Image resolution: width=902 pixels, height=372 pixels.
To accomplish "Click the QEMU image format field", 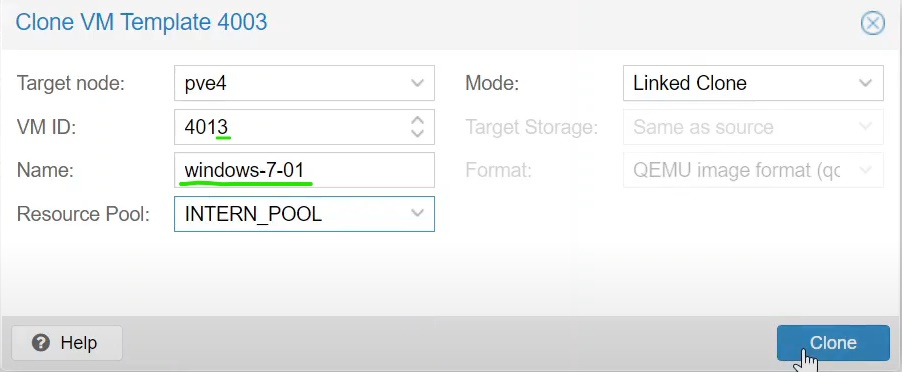I will click(753, 170).
